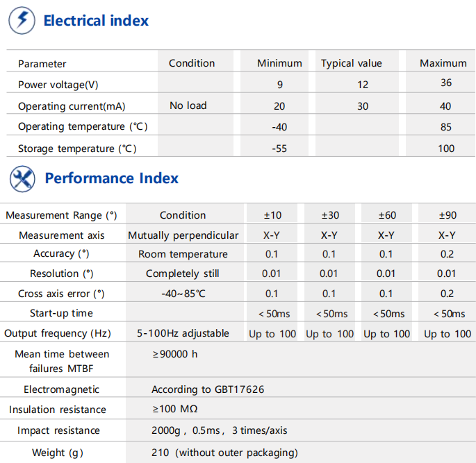Viewport: 476px width, 463px height.
Task: Click the 'Room temperature' condition cell
Action: tap(183, 254)
